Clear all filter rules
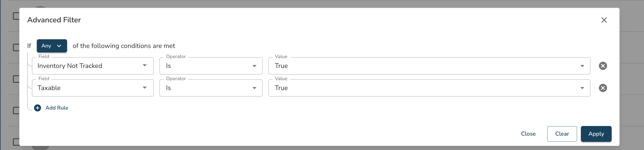Screen dimensions: 644x150 [x=562, y=134]
